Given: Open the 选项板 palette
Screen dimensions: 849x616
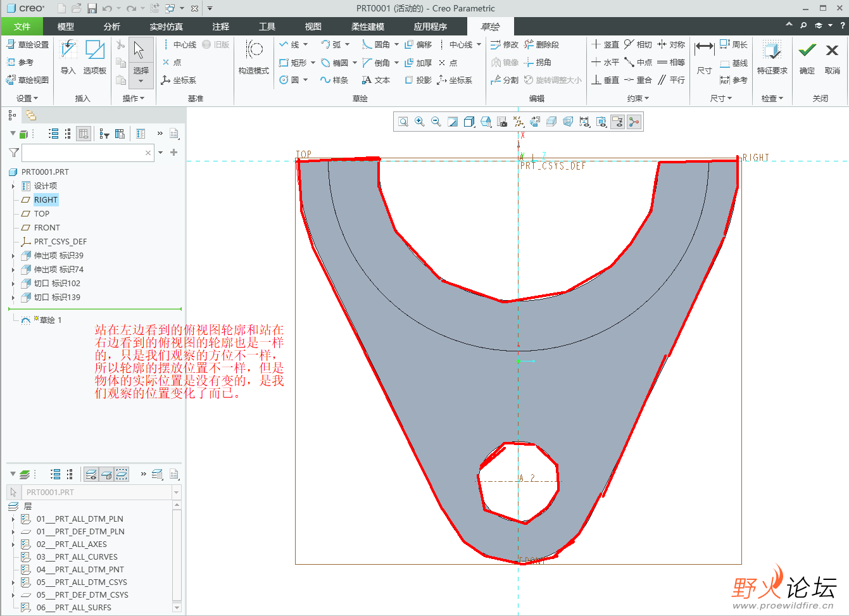Looking at the screenshot, I should 95,57.
